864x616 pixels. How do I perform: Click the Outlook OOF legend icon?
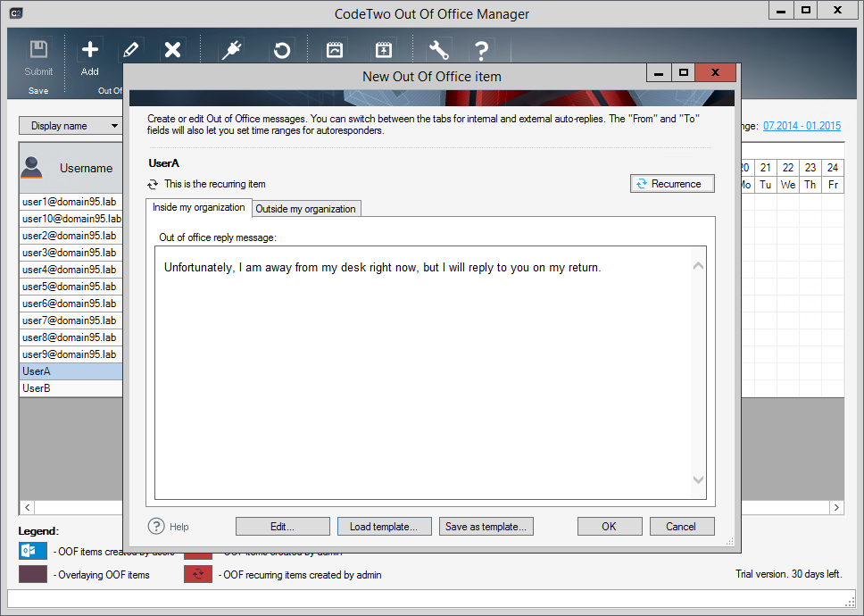[x=33, y=551]
